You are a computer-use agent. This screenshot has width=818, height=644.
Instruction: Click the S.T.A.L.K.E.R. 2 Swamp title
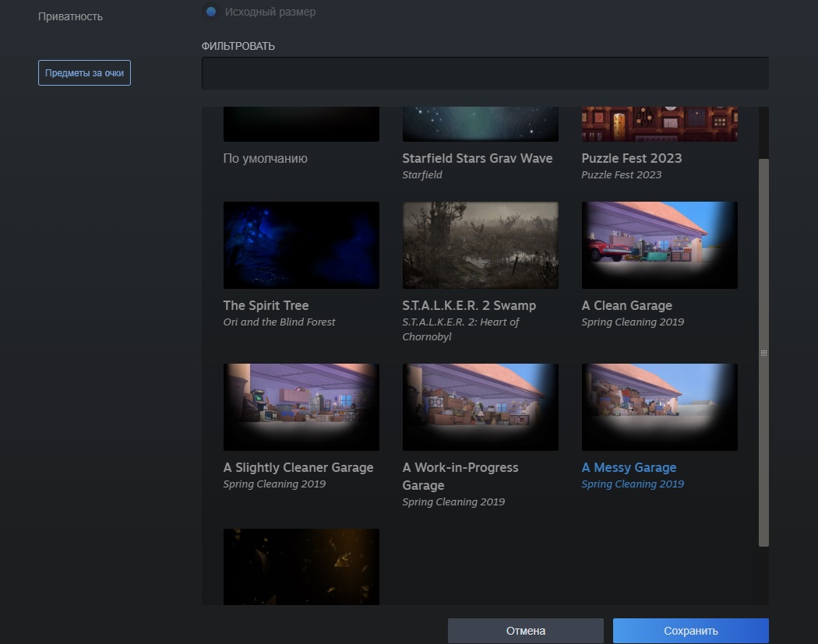[x=469, y=305]
